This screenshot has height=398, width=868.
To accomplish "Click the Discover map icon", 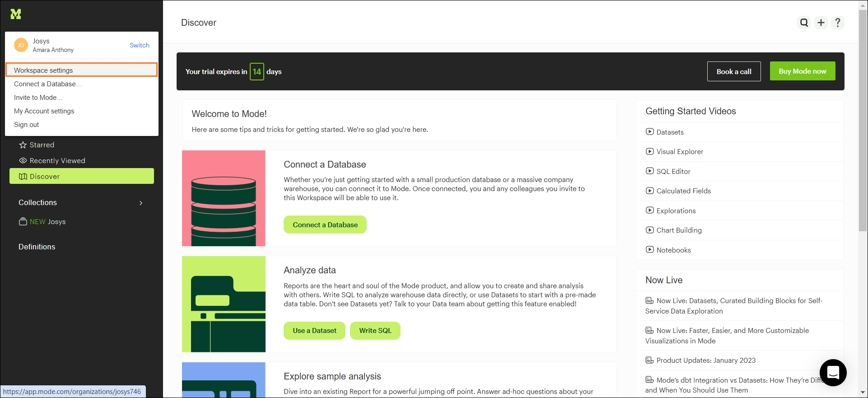I will coord(23,177).
